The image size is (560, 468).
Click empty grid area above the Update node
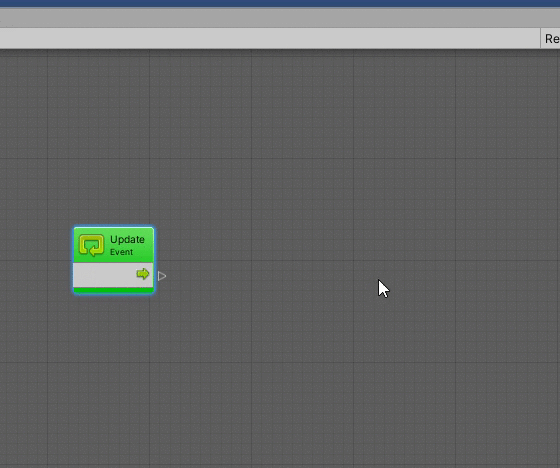(114, 143)
